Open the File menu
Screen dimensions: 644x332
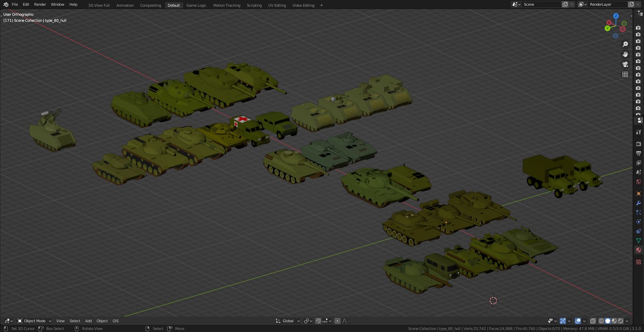click(15, 4)
